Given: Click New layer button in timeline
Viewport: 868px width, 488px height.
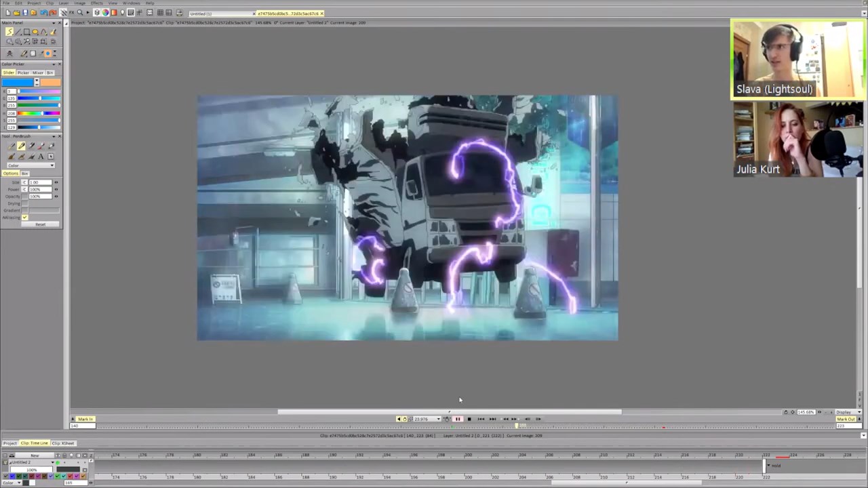Looking at the screenshot, I should click(x=35, y=455).
